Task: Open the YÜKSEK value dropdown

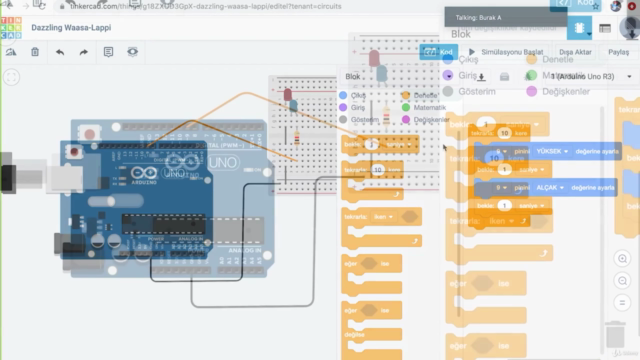Action: 552,151
